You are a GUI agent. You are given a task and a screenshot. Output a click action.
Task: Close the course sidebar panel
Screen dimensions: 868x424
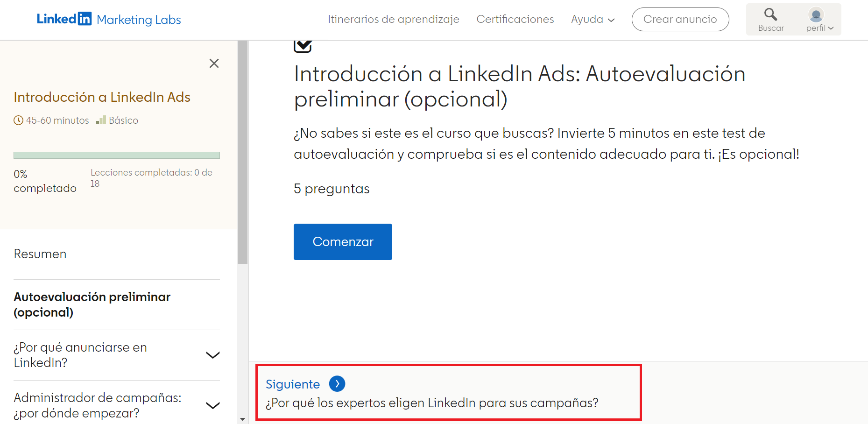tap(214, 64)
